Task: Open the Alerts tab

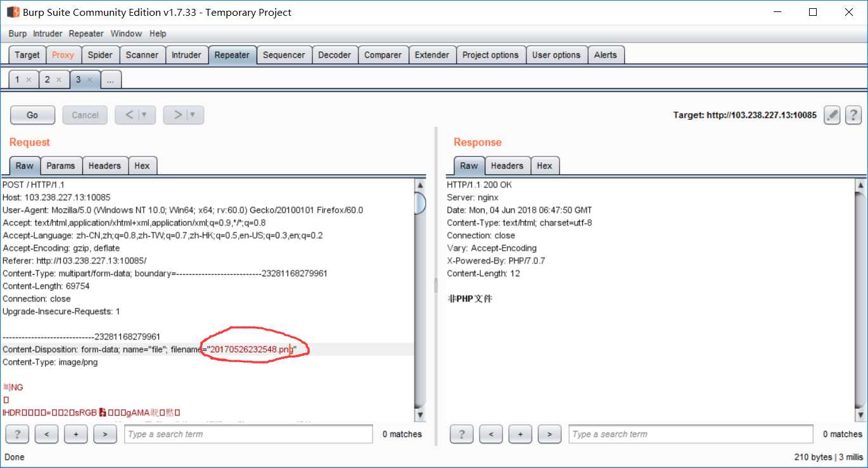Action: (605, 55)
